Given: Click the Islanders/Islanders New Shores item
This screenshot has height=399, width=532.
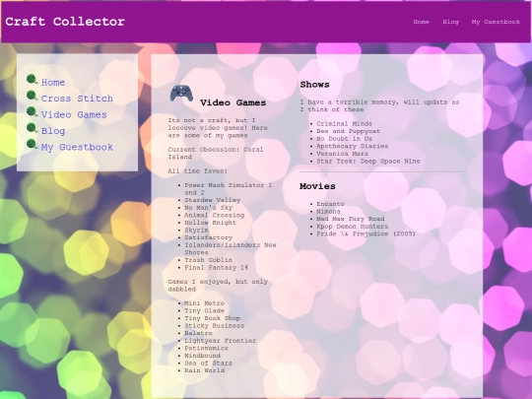Looking at the screenshot, I should [231, 248].
